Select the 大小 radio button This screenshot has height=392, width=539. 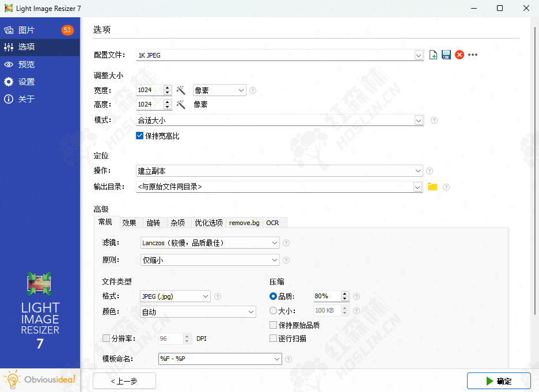click(274, 311)
